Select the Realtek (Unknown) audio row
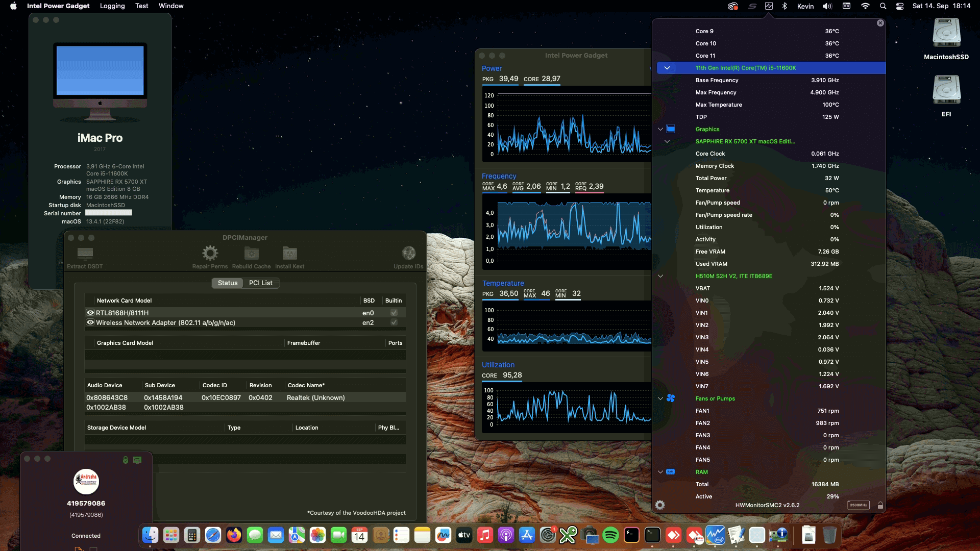The image size is (980, 551). 245,397
